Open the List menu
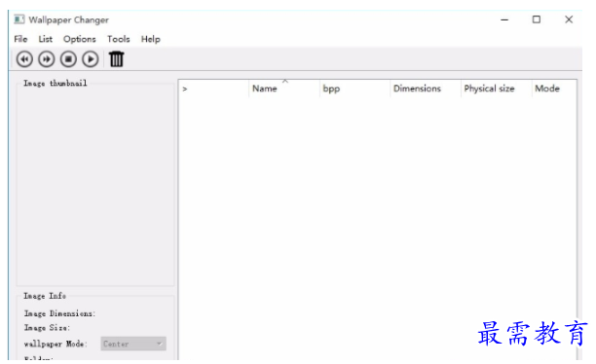This screenshot has width=596, height=364. (x=45, y=39)
